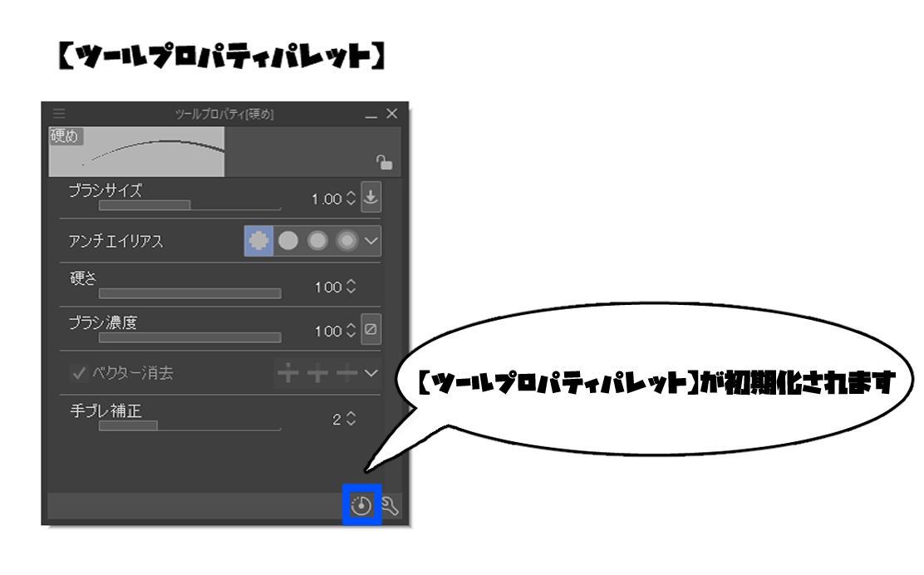
Task: Toggle the ベクター消去 checkbox
Action: 78,373
